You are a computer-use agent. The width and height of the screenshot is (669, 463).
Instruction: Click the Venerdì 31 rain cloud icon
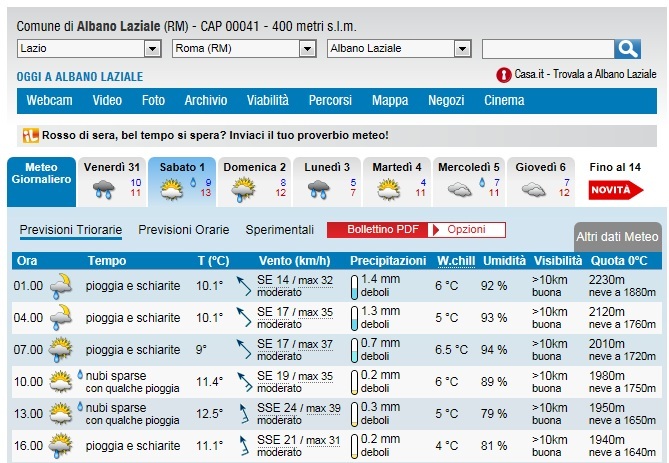pos(104,188)
